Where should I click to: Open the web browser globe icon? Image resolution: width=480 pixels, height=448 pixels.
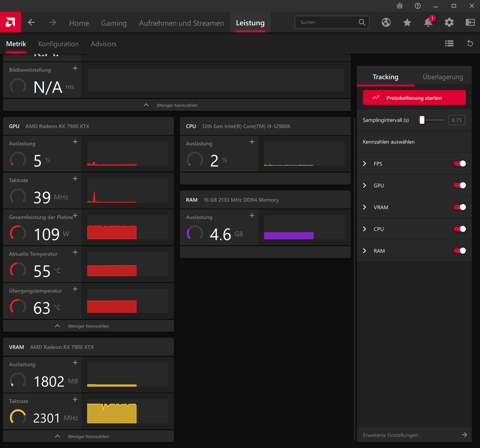point(386,23)
